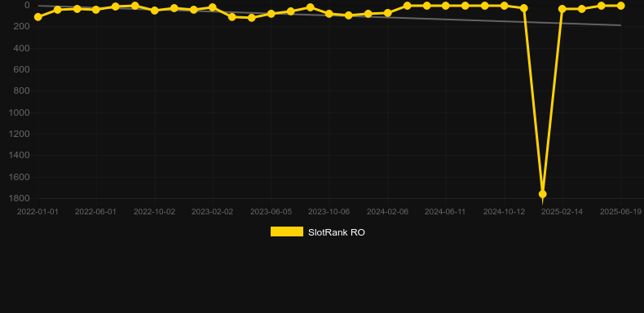Choose the data point above 2023-06-05
Screen dimensions: 644x313
271,14
